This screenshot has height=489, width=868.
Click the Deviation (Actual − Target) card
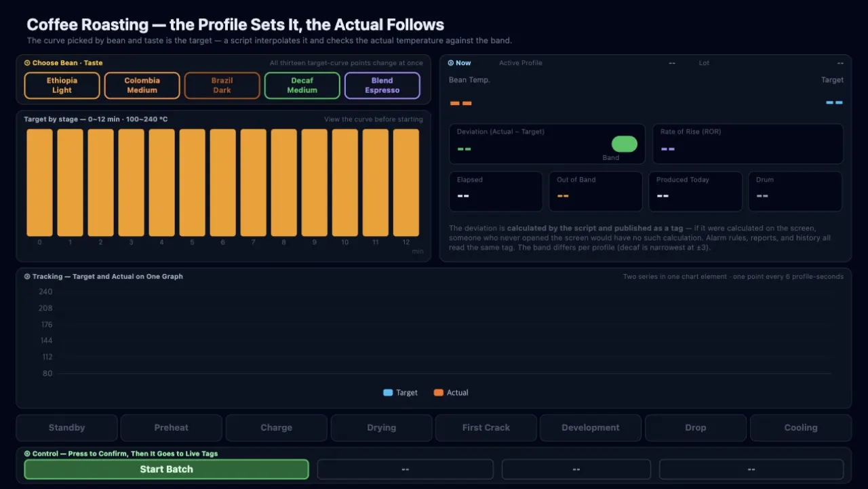click(x=547, y=144)
